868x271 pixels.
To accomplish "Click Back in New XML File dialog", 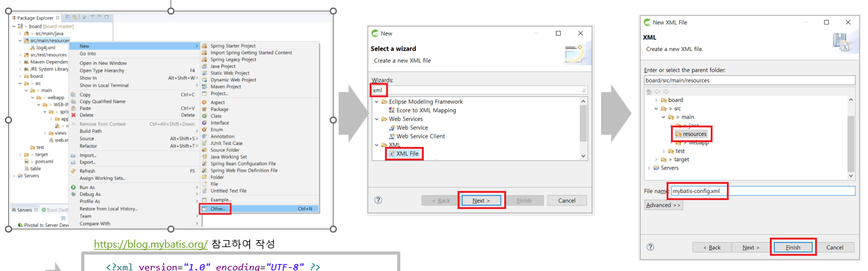I will [x=711, y=248].
